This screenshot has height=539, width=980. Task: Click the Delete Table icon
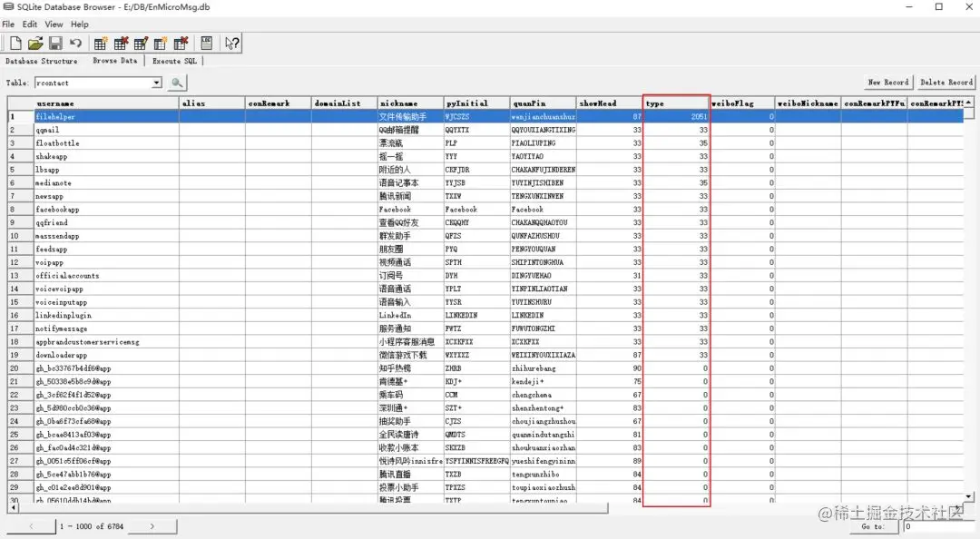pos(121,44)
